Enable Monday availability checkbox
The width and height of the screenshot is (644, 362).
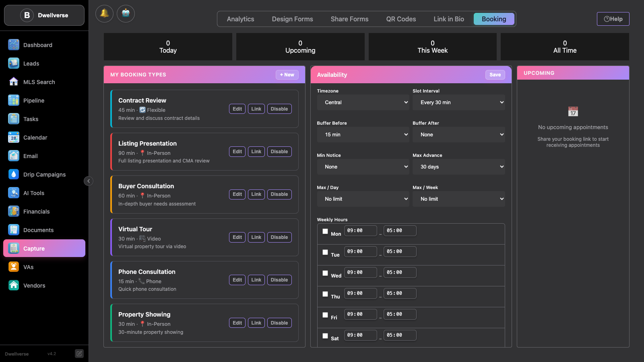[x=325, y=231]
